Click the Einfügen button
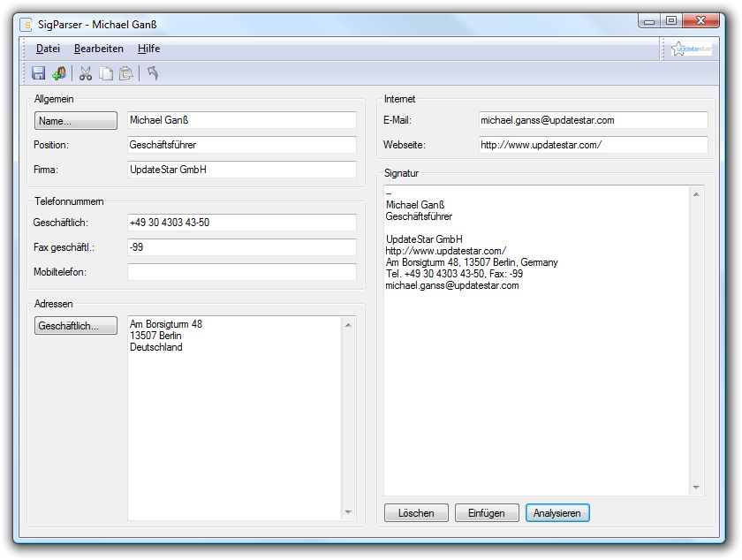742x560 pixels. (487, 512)
